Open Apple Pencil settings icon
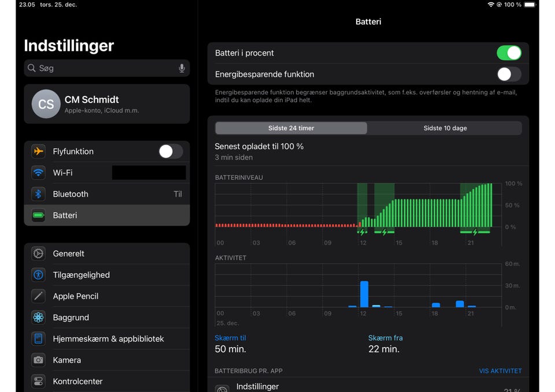555x392 pixels. click(x=39, y=297)
